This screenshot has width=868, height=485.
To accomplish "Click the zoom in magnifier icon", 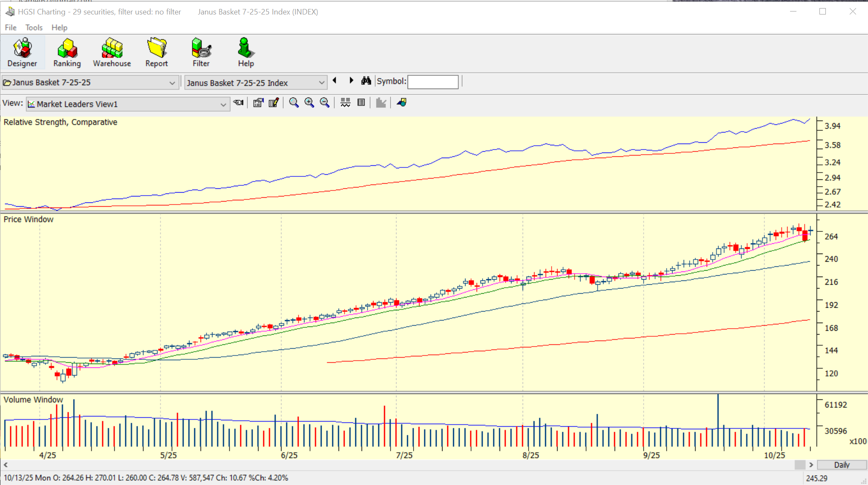I will coord(309,103).
